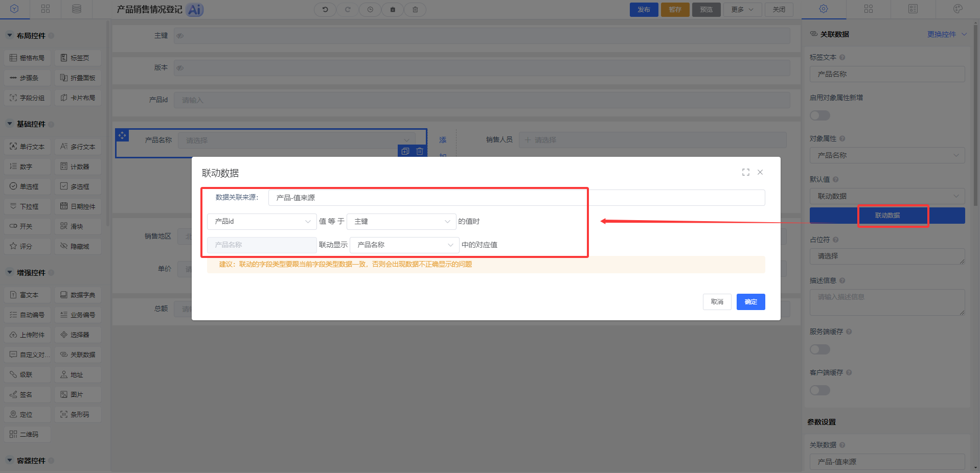
Task: Select the 栅格布局 layout control
Action: click(28, 58)
